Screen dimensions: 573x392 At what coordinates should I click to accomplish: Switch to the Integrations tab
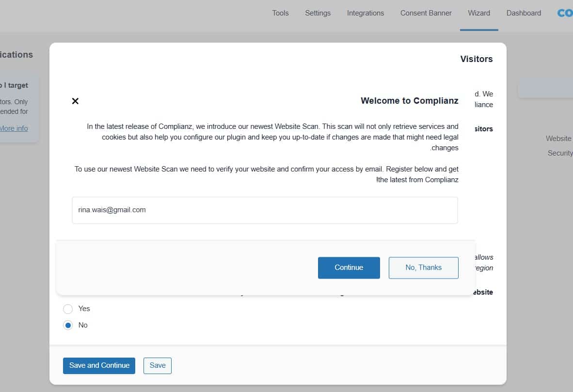point(366,13)
